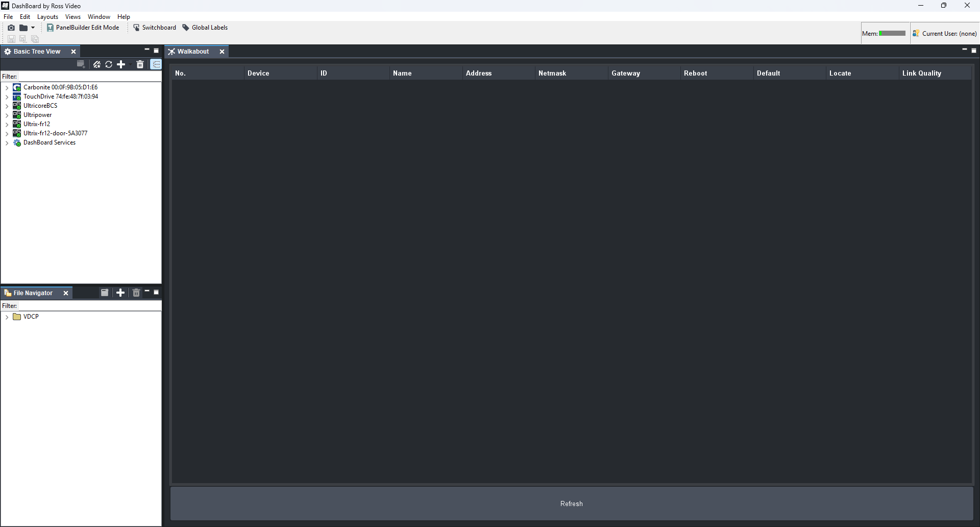Viewport: 980px width, 527px height.
Task: Open the Window menu
Action: pos(99,17)
